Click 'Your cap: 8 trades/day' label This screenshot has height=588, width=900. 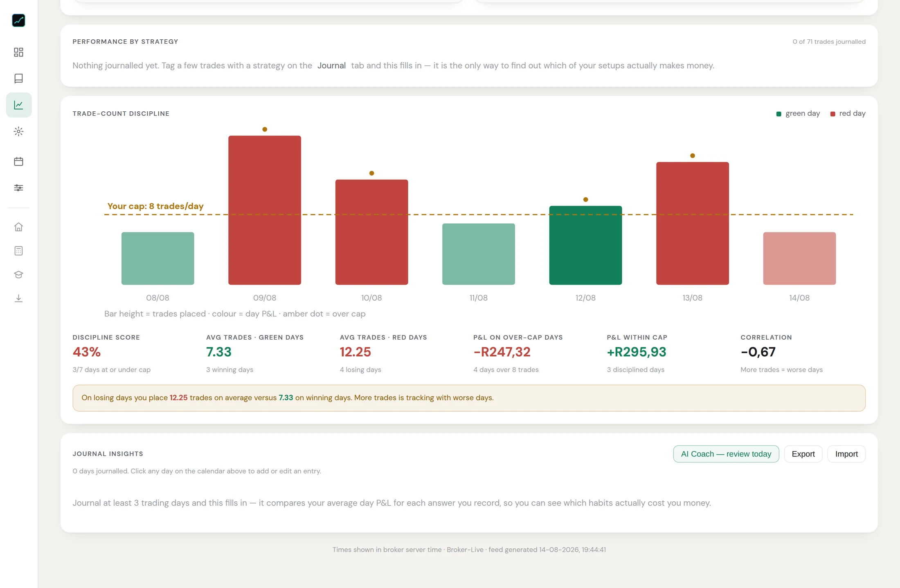(x=155, y=206)
